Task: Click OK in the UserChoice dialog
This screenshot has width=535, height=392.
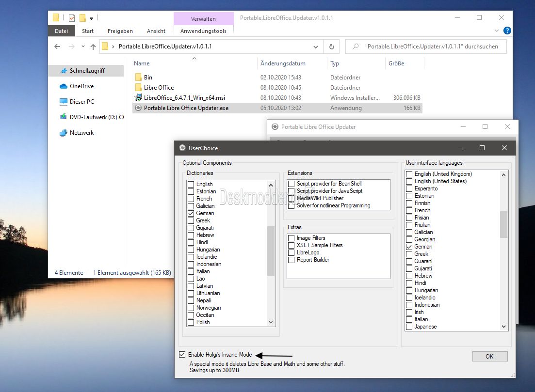Action: click(x=489, y=356)
